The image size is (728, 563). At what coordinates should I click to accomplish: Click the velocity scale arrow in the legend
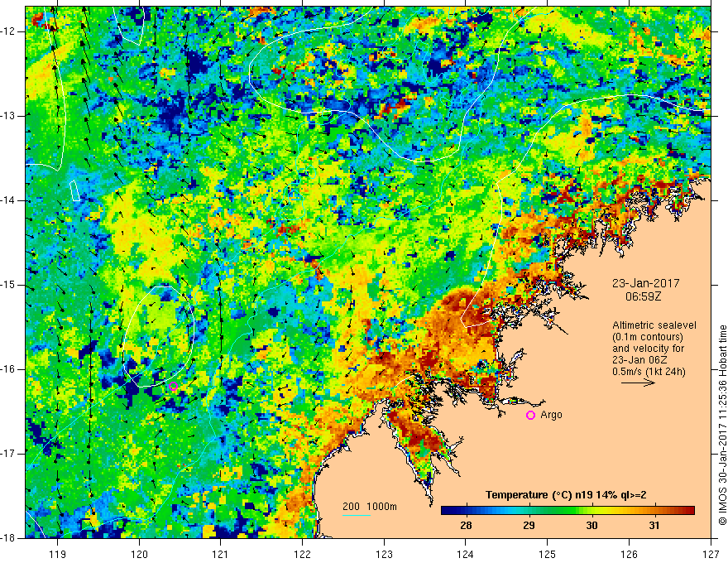(638, 383)
